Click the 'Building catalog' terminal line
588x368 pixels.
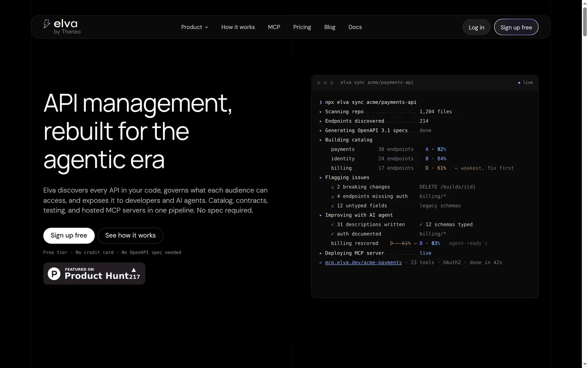tap(346, 140)
